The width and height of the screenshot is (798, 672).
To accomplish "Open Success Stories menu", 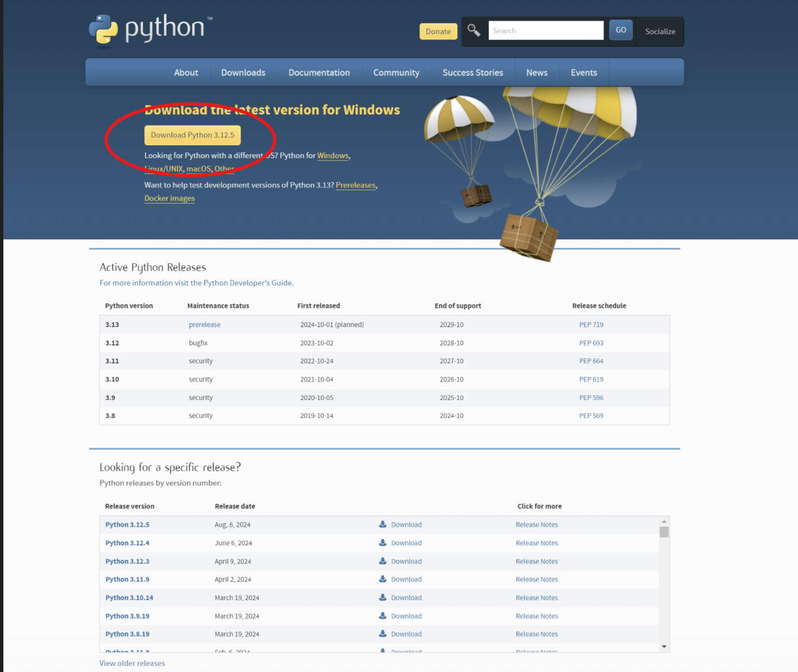I will click(473, 72).
